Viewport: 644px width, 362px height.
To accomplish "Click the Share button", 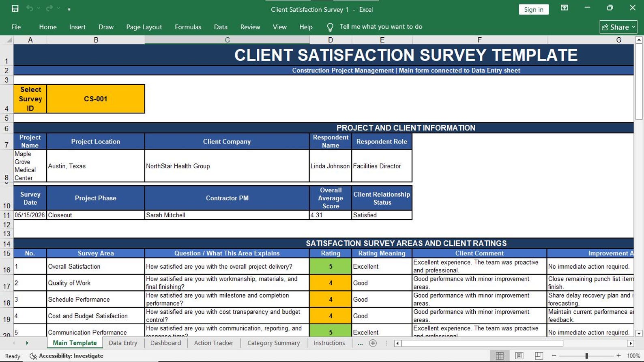I will tap(618, 27).
